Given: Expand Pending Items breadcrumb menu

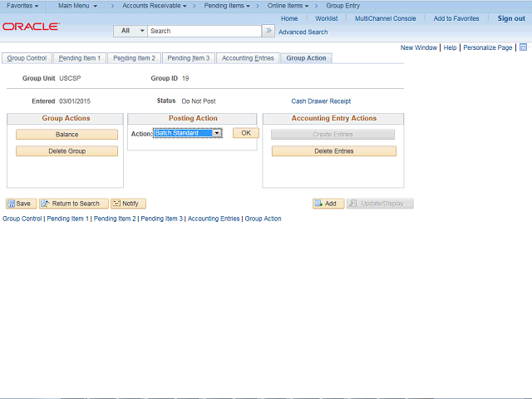Looking at the screenshot, I should [227, 6].
